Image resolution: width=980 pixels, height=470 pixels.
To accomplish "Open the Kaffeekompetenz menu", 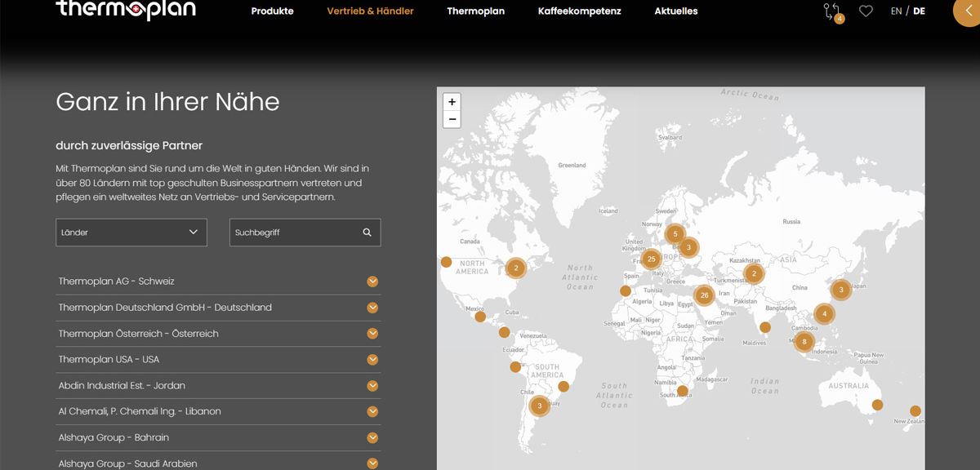I will (579, 11).
